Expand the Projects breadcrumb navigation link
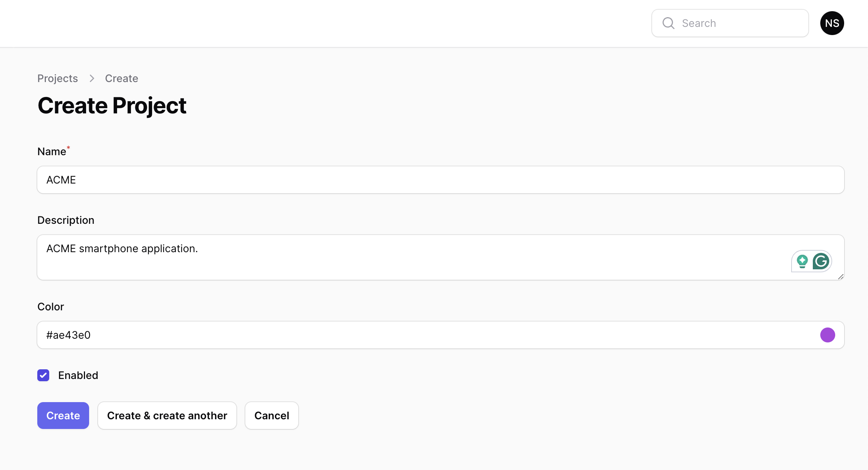This screenshot has height=470, width=868. tap(58, 78)
